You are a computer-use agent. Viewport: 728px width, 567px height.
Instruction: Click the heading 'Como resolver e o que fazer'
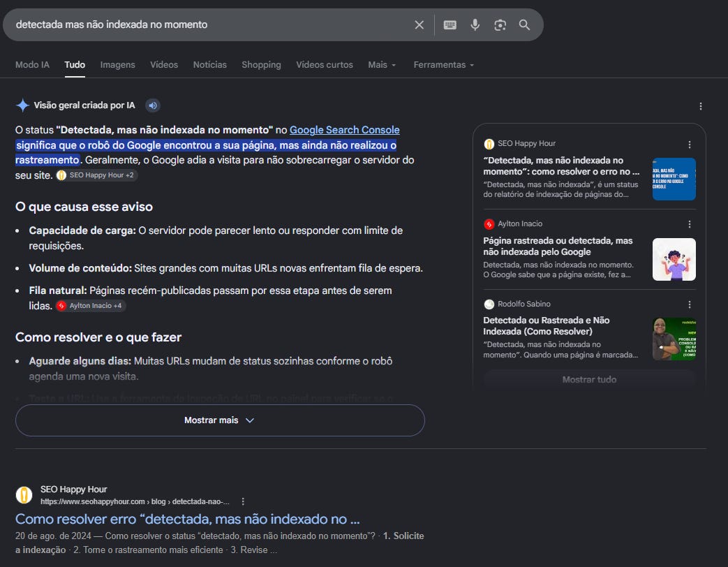98,337
